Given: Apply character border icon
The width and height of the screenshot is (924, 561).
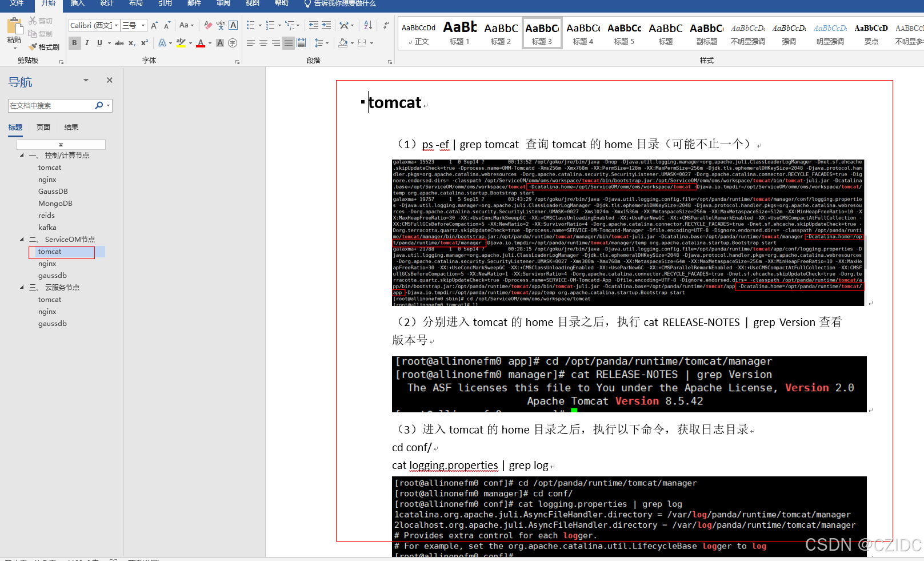Looking at the screenshot, I should [233, 25].
